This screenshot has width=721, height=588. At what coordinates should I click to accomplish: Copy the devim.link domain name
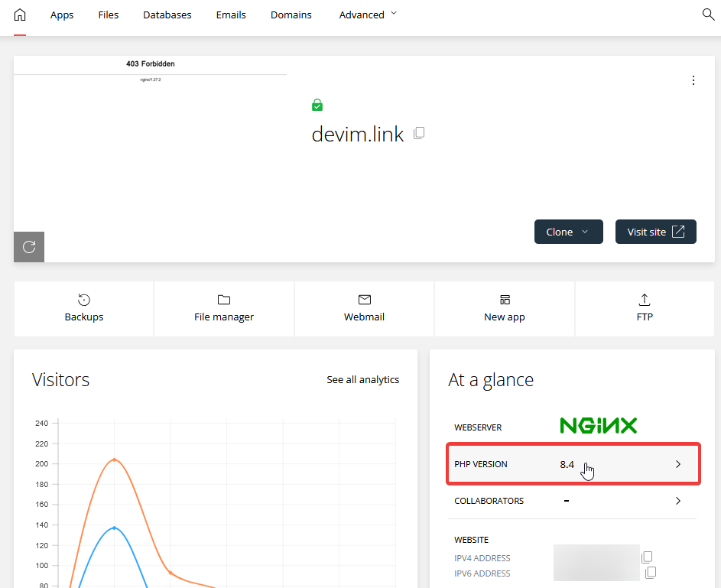[419, 133]
